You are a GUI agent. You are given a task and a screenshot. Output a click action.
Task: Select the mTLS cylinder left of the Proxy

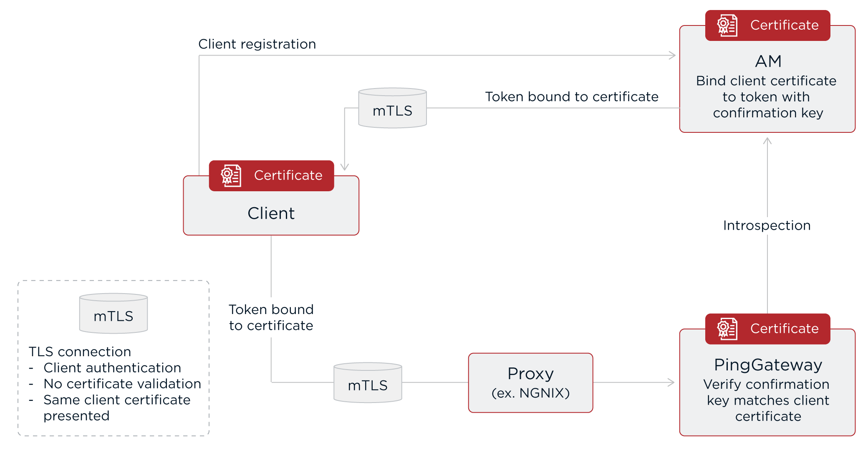(368, 383)
